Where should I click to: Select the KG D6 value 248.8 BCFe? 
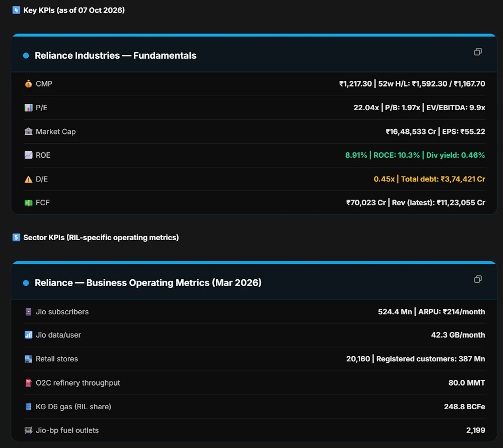[465, 407]
